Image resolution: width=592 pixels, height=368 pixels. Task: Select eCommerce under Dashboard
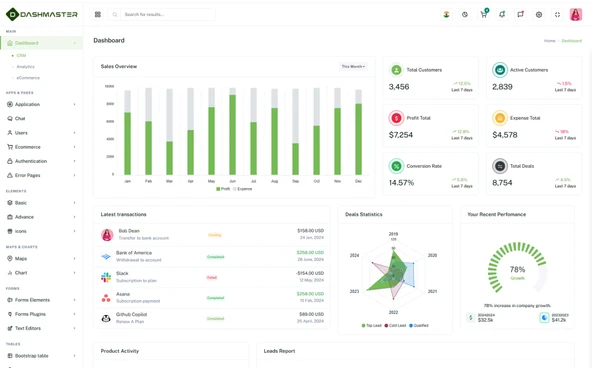coord(28,78)
